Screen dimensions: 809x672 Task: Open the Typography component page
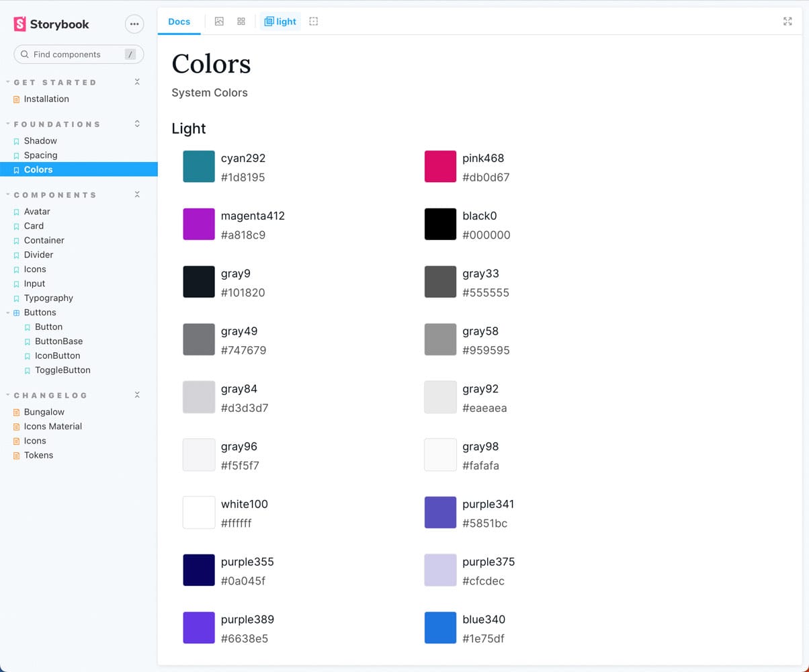click(x=48, y=298)
